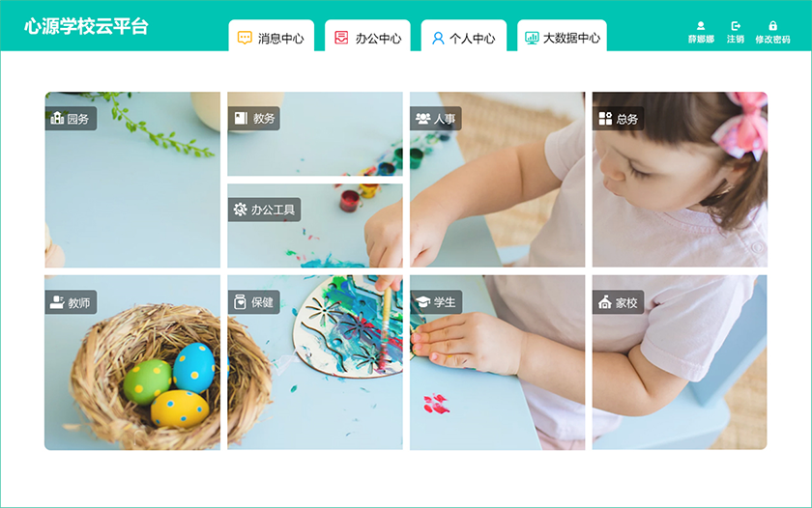Click the 修改密码 text link
Viewport: 812px width, 508px height.
[772, 40]
